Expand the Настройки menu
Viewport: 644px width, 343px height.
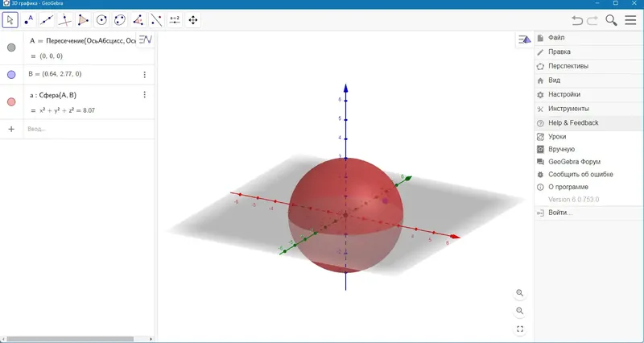point(588,94)
